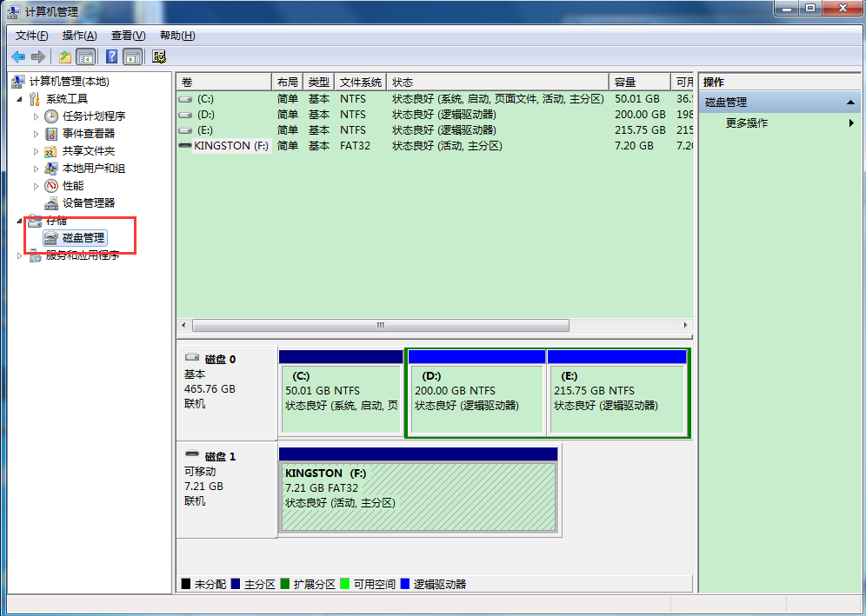
Task: Expand the 事件查看器 node
Action: tap(36, 134)
